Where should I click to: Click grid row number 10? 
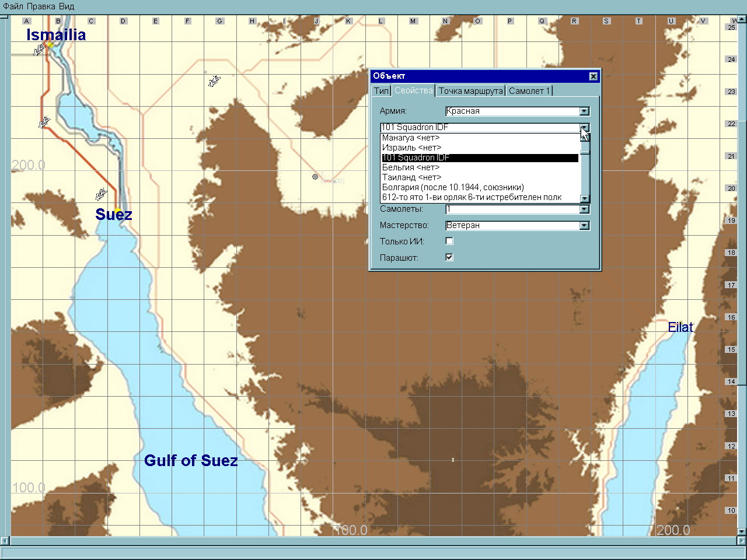click(x=731, y=510)
